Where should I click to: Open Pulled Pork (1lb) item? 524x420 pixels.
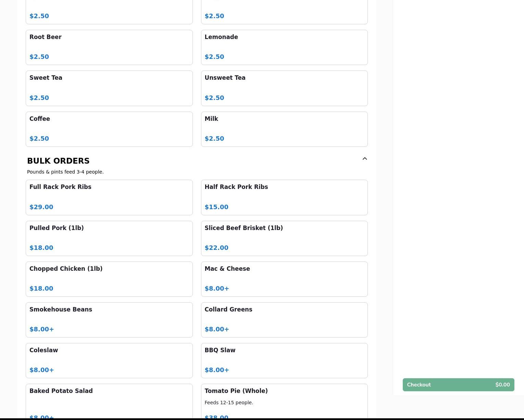point(109,238)
